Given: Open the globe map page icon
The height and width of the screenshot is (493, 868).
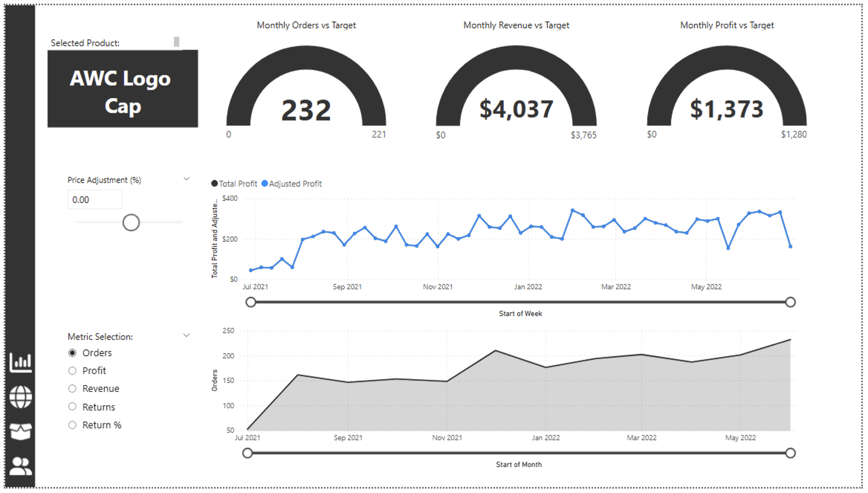Looking at the screenshot, I should coord(20,397).
